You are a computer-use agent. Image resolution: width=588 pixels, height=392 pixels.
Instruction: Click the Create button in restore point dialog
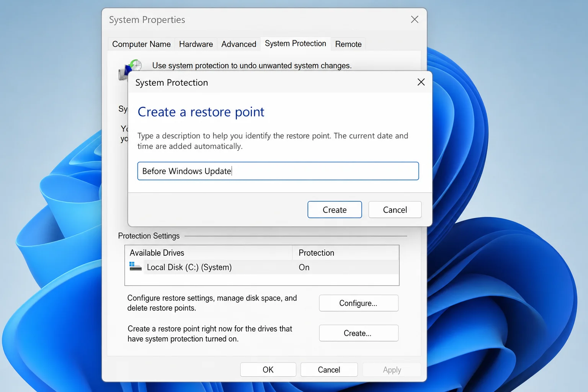click(335, 210)
